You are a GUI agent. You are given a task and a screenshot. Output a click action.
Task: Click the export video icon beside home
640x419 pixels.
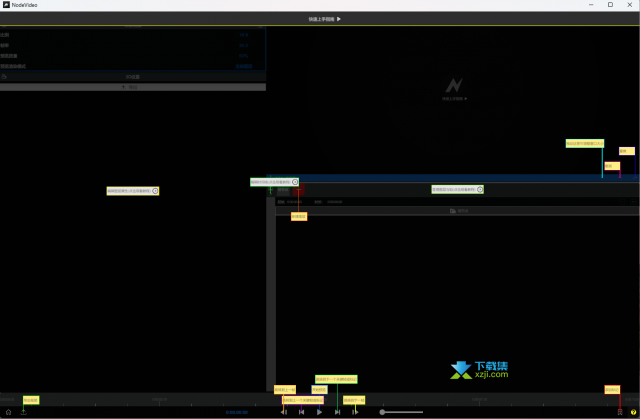point(24,412)
